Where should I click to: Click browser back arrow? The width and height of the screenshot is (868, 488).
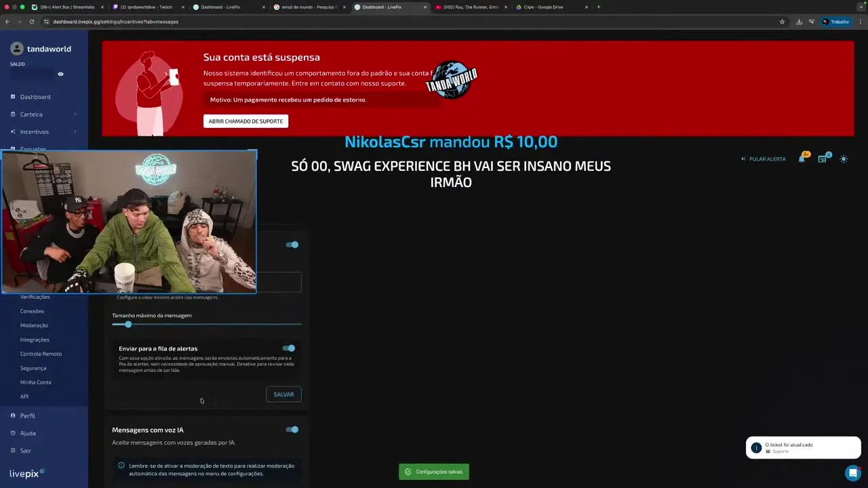(7, 22)
